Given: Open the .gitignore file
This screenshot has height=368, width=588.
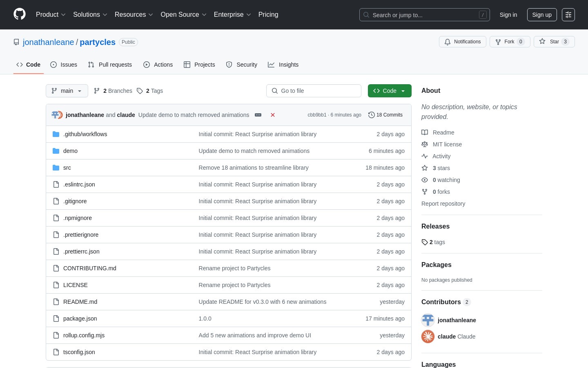Looking at the screenshot, I should (x=75, y=201).
